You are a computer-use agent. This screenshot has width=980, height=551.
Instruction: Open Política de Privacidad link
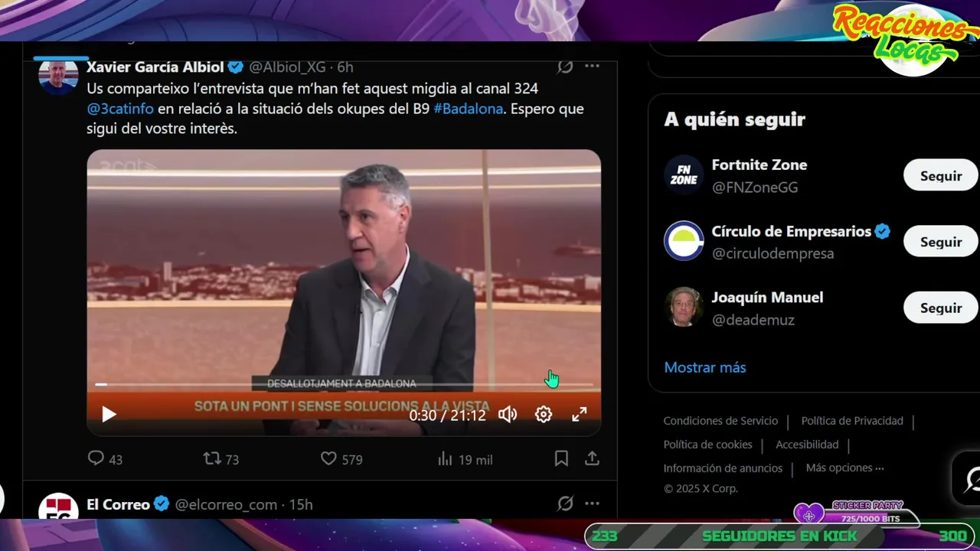pyautogui.click(x=852, y=421)
